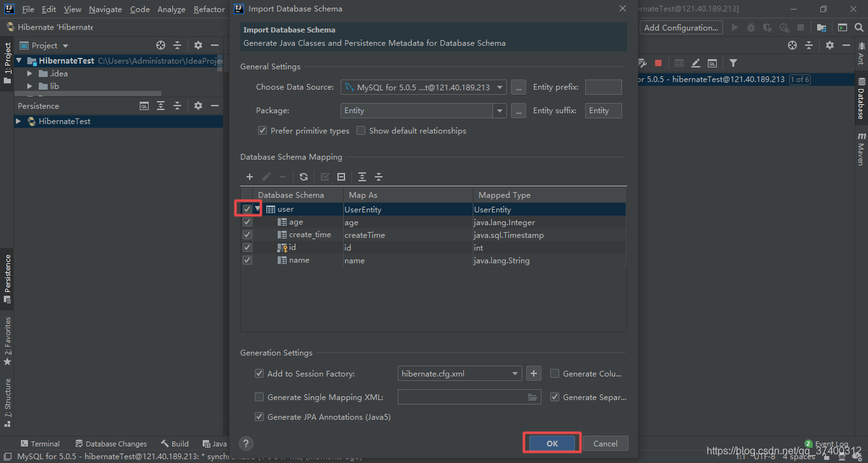Browse package with the ellipsis button
The width and height of the screenshot is (868, 463).
pyautogui.click(x=519, y=111)
